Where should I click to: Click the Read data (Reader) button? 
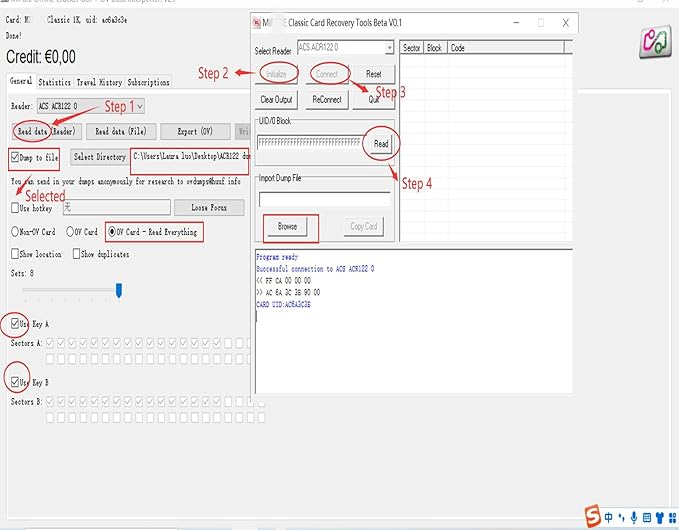click(x=46, y=131)
